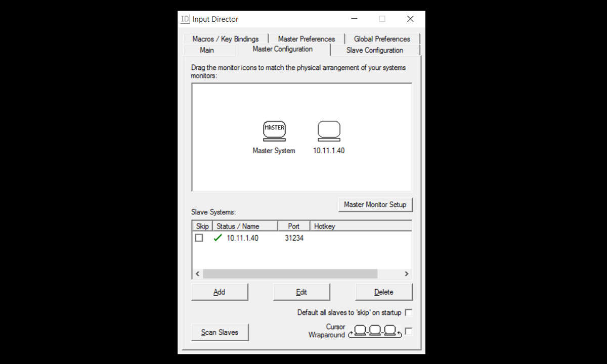
Task: Click the Hotkey column header
Action: tap(361, 226)
